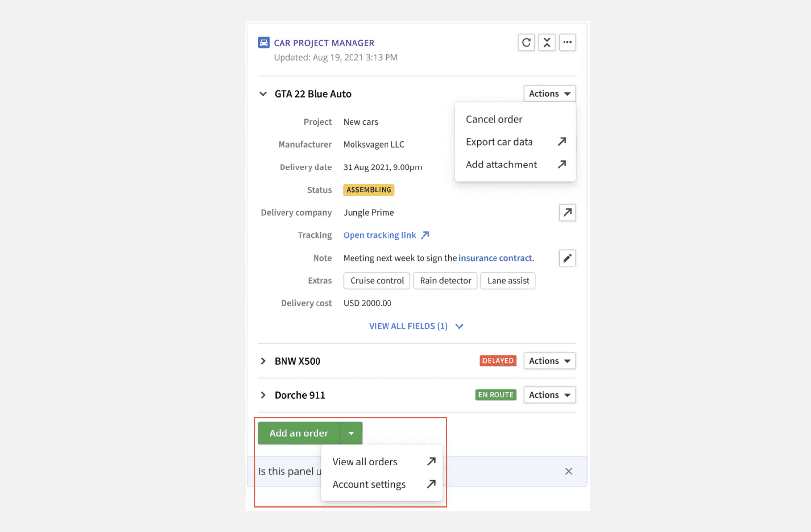Click the Dorche 911 title
Viewport: 811px width, 532px height.
(300, 395)
